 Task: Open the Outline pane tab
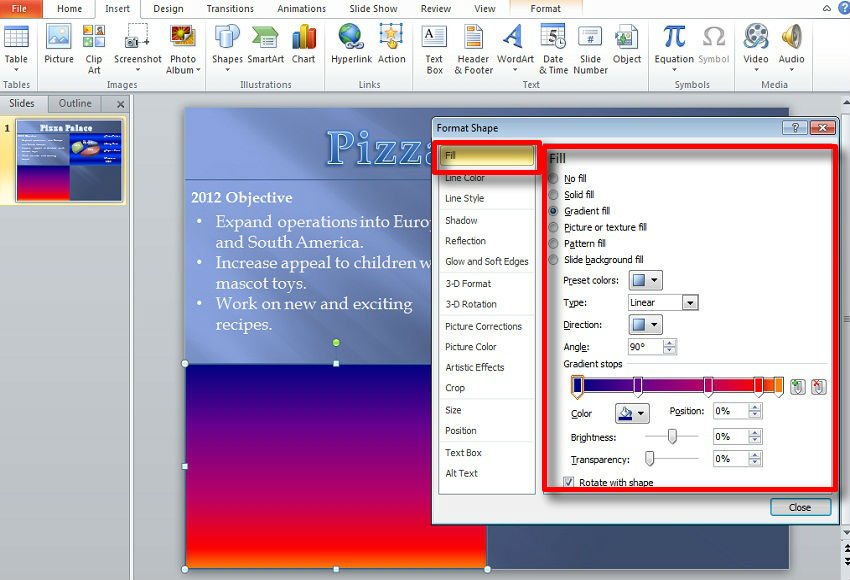[75, 103]
